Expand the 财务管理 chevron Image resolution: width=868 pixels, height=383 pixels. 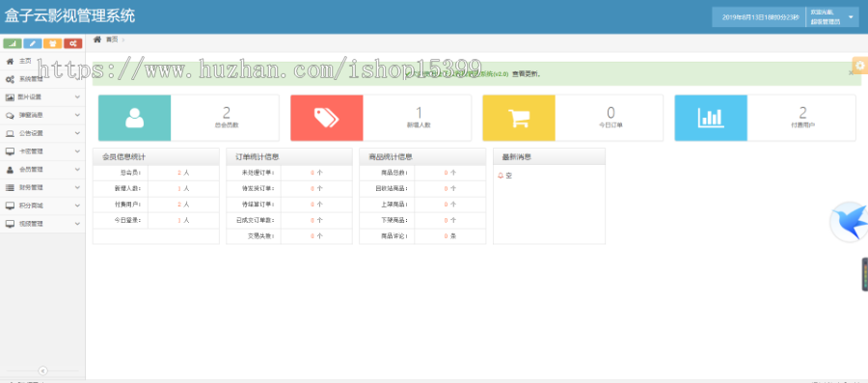coord(77,187)
